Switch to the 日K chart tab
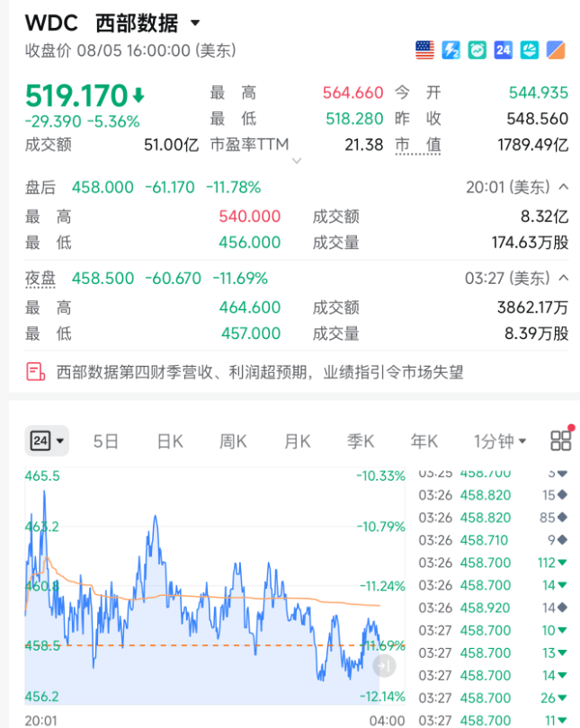580x728 pixels. (170, 441)
